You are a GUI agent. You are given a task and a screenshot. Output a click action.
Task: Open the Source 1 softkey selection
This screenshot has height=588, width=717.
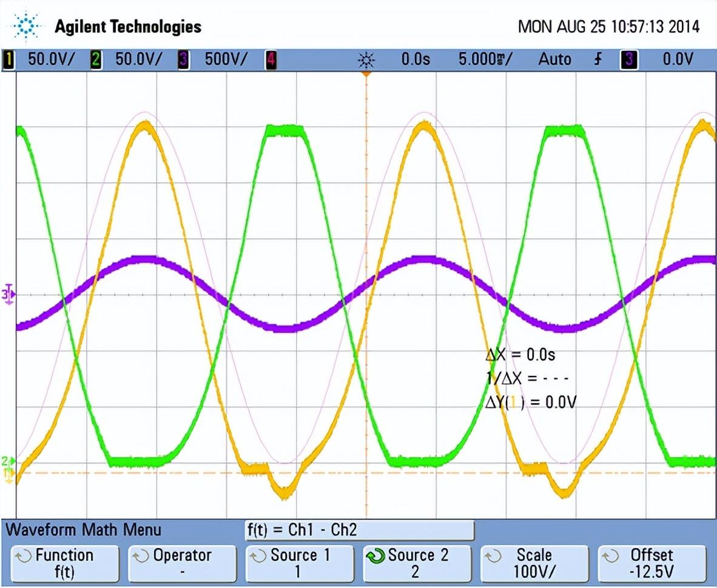coord(300,563)
